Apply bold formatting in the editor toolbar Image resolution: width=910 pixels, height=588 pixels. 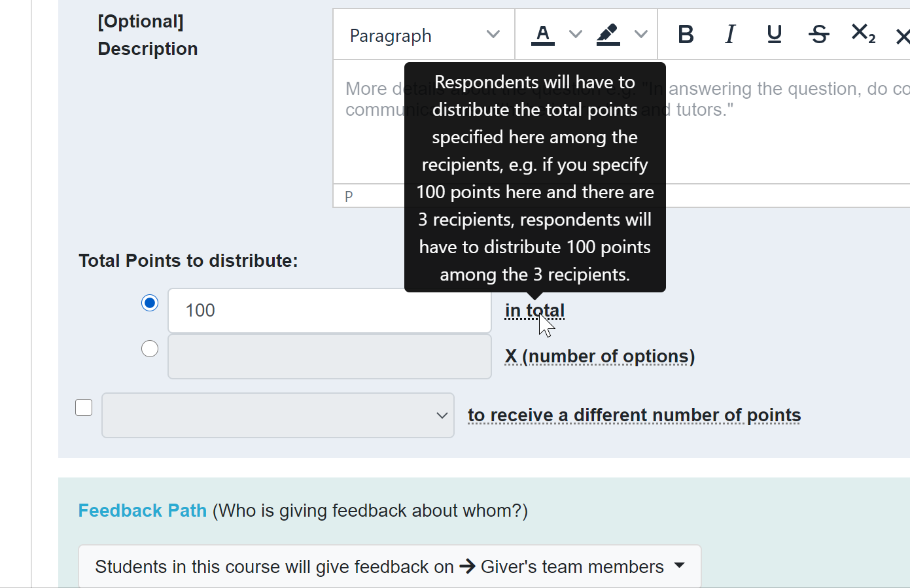click(x=686, y=34)
